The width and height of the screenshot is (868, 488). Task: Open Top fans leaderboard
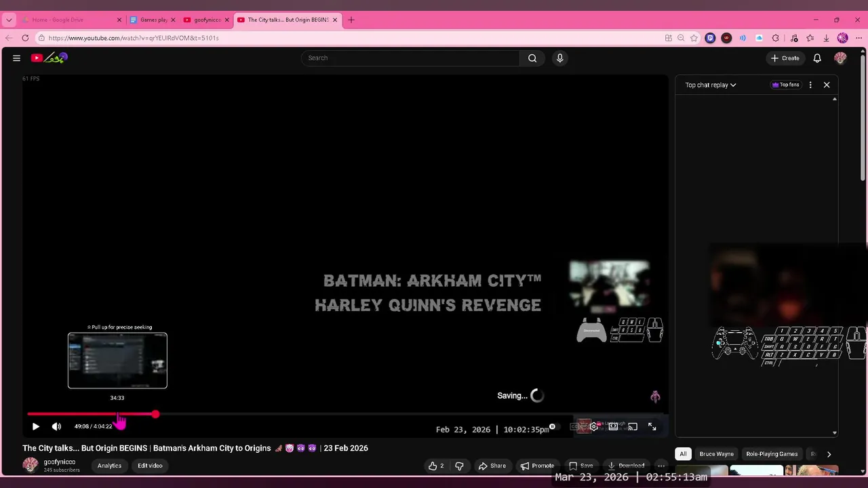(x=785, y=85)
